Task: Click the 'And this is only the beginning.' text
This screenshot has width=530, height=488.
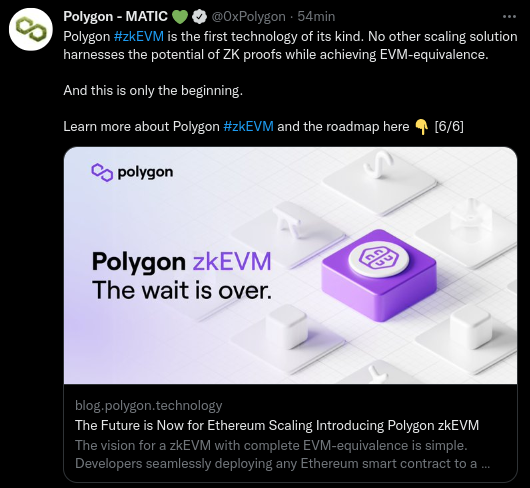Action: click(x=153, y=91)
